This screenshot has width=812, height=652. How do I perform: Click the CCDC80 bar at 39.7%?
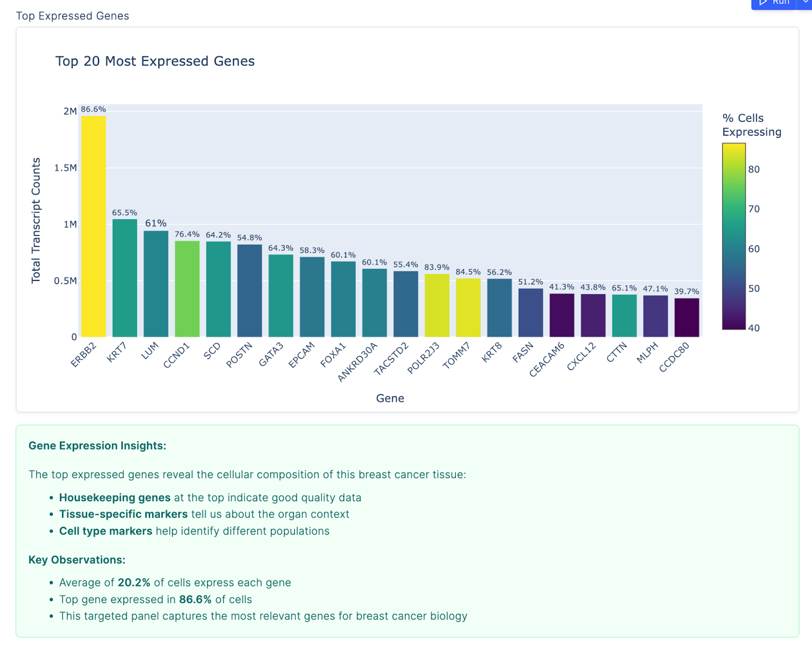(687, 318)
